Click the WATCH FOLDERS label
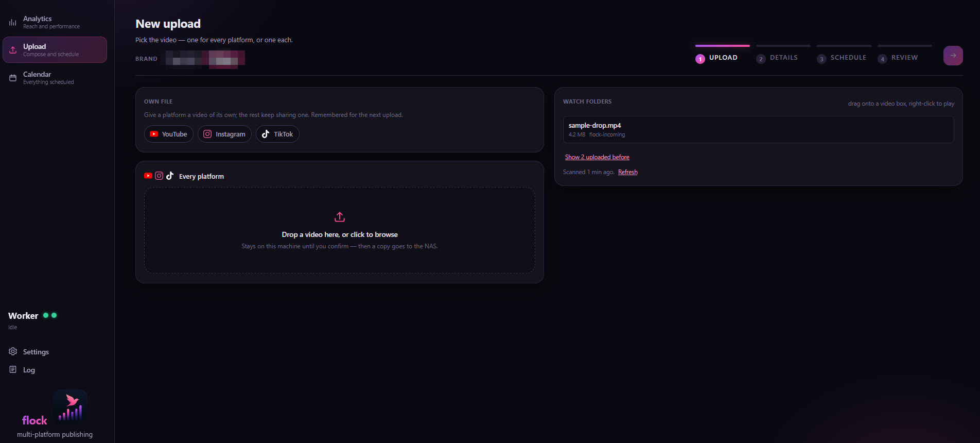980x443 pixels. click(x=587, y=101)
